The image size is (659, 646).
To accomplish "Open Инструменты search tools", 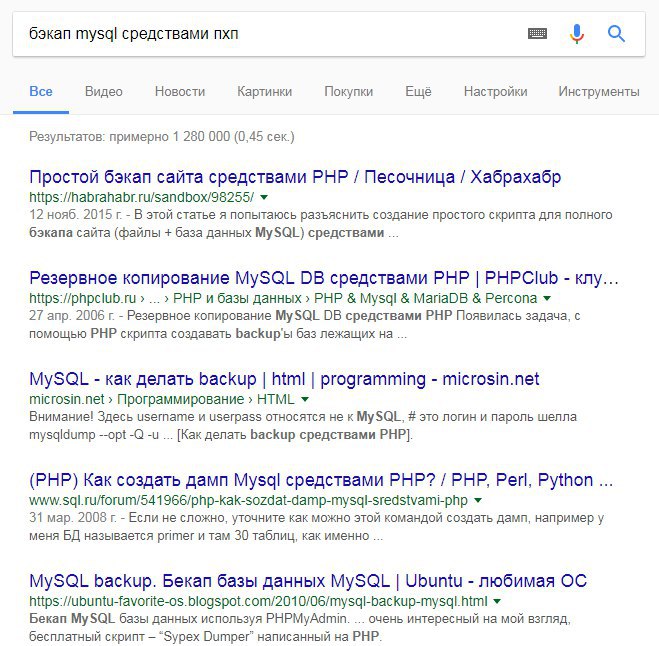I will coord(599,92).
